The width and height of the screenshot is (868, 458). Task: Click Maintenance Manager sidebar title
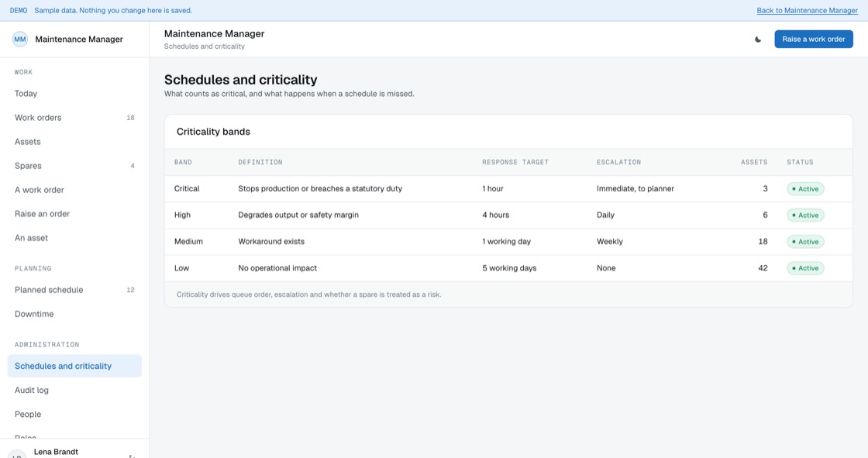[78, 40]
